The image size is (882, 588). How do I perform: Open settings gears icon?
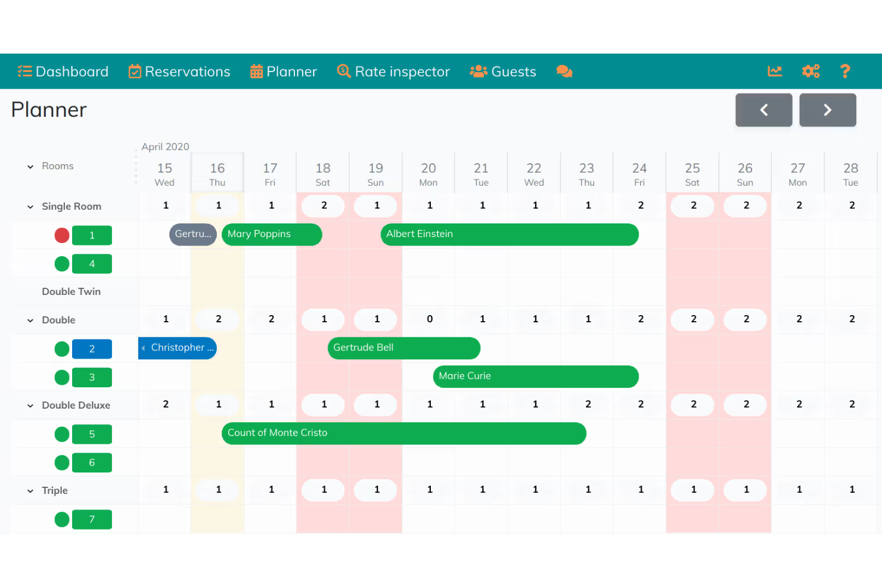coord(810,71)
